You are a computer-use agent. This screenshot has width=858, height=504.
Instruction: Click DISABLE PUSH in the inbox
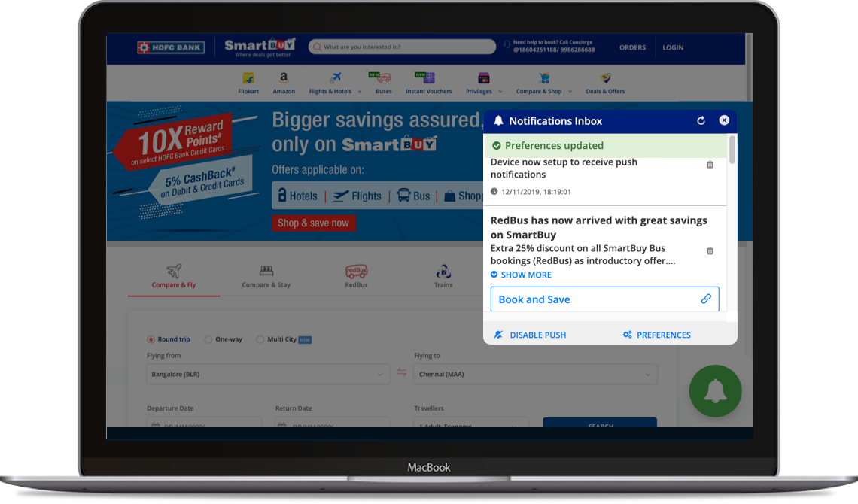[x=531, y=335]
